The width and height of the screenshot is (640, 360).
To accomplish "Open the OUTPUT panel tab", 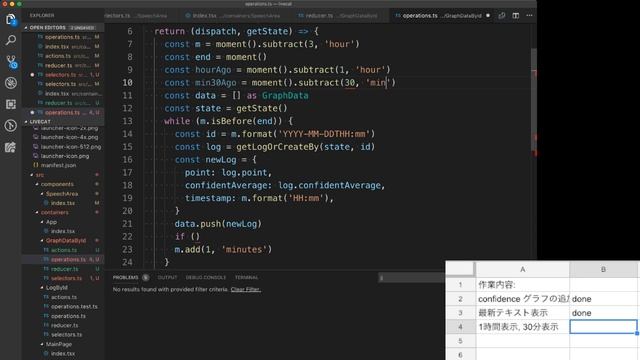I will pos(167,278).
